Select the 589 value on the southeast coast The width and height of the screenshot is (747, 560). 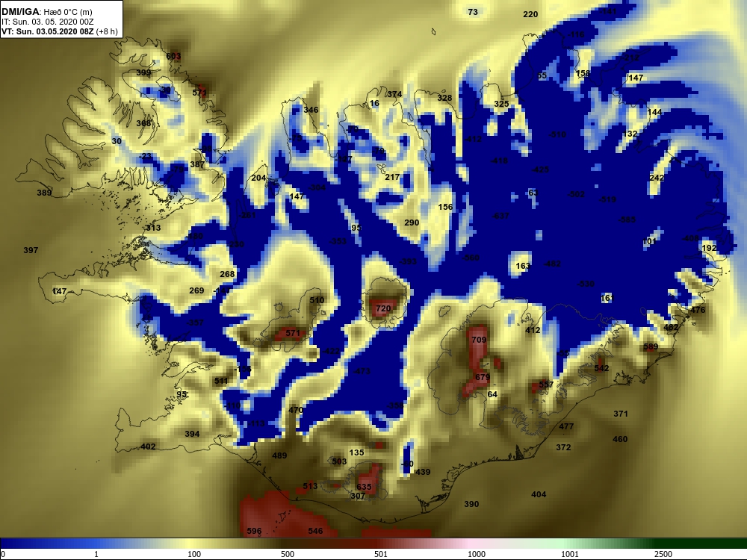tap(651, 346)
